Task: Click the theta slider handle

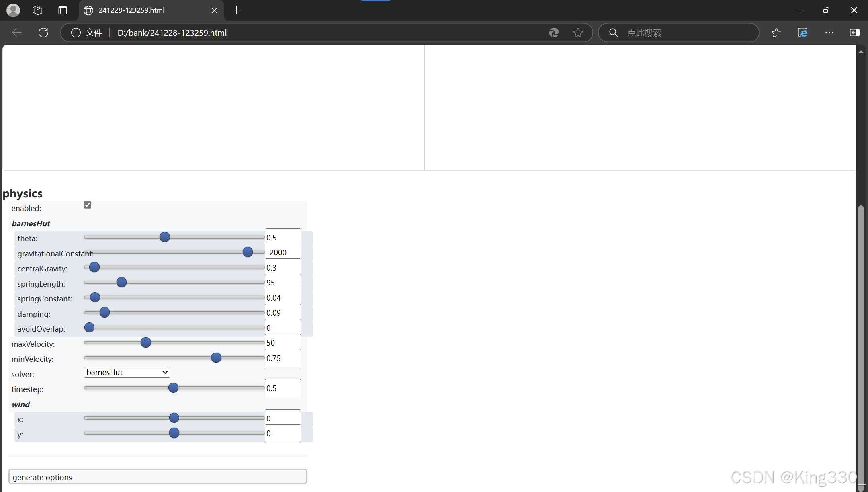Action: [x=165, y=237]
